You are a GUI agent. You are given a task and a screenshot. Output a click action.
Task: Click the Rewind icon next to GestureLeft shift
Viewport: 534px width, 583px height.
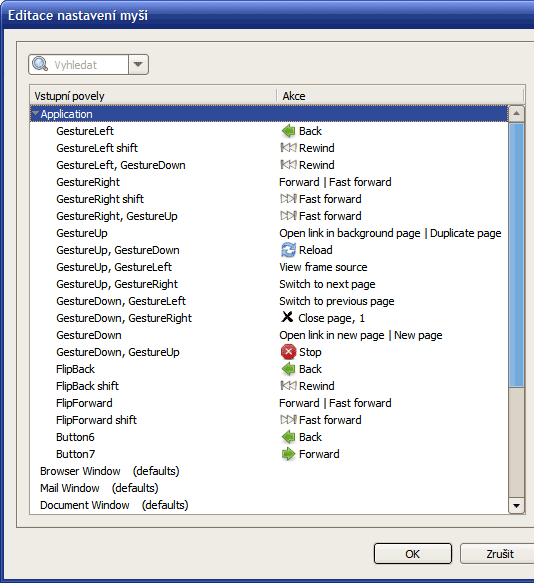pos(288,148)
